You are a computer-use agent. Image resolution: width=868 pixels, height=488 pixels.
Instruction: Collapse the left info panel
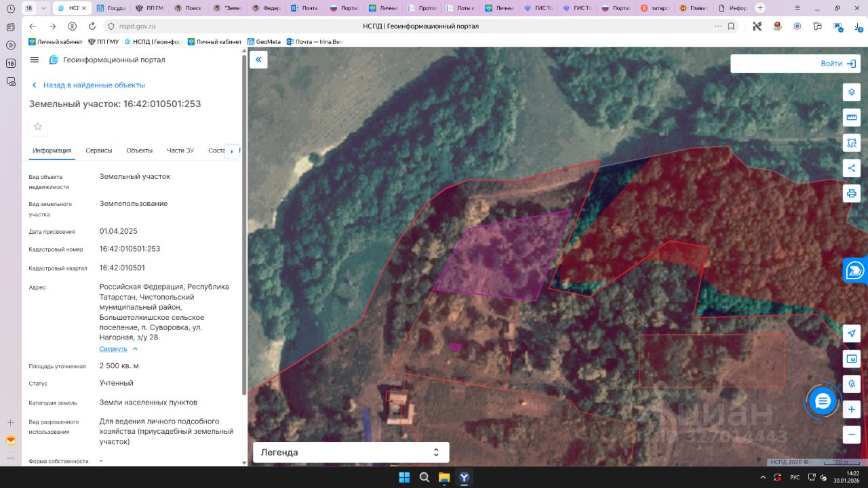tap(258, 60)
